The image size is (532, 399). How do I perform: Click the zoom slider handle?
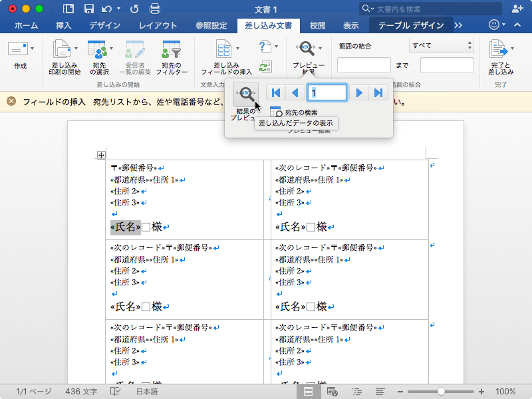(441, 392)
